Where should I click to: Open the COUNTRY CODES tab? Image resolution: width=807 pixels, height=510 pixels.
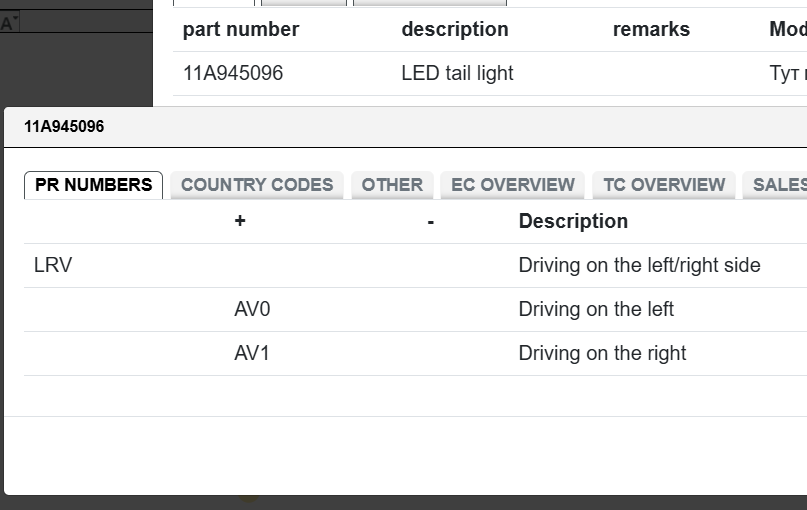[x=257, y=185]
